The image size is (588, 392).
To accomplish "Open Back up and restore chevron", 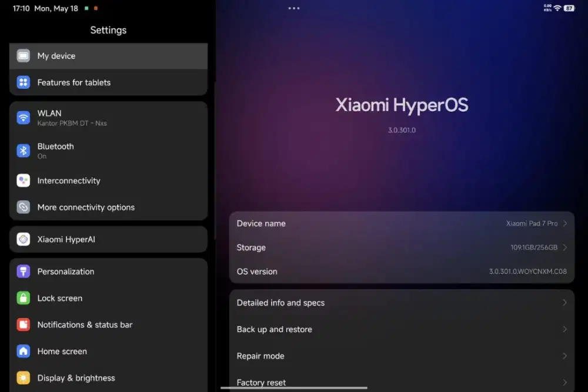I will pos(564,329).
